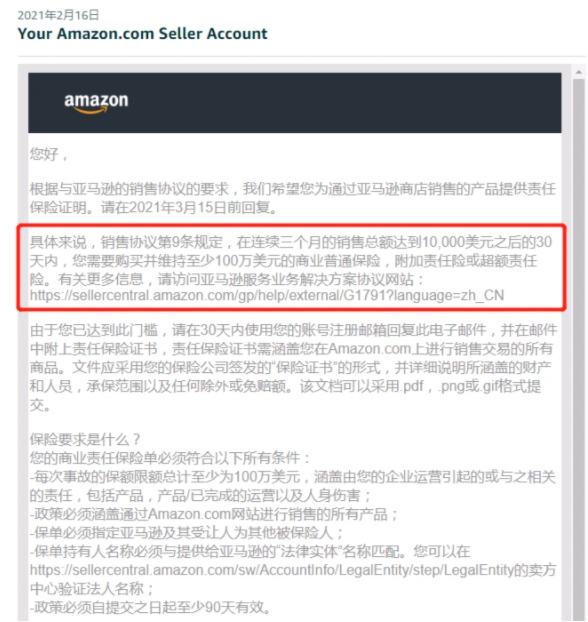Click the 'Your Amazon.com Seller Account' title

142,34
